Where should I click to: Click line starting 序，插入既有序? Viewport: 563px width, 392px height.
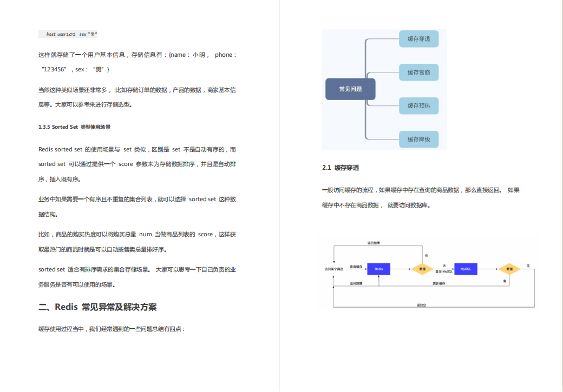(59, 179)
